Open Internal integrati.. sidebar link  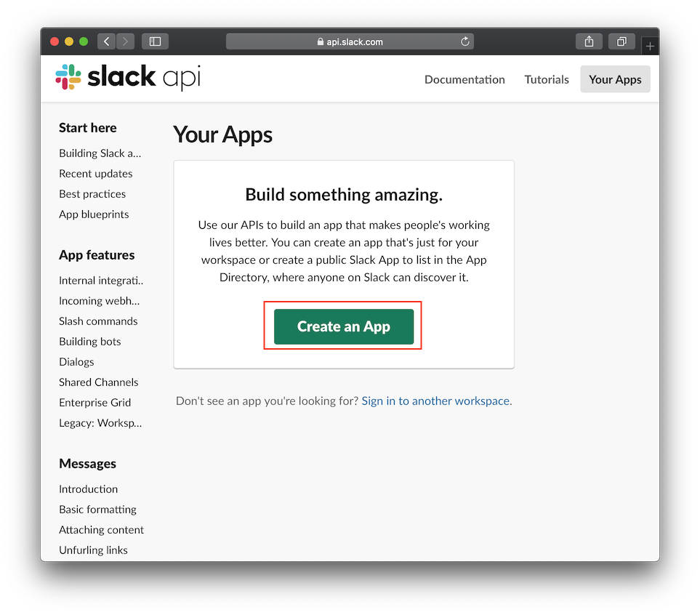point(101,281)
